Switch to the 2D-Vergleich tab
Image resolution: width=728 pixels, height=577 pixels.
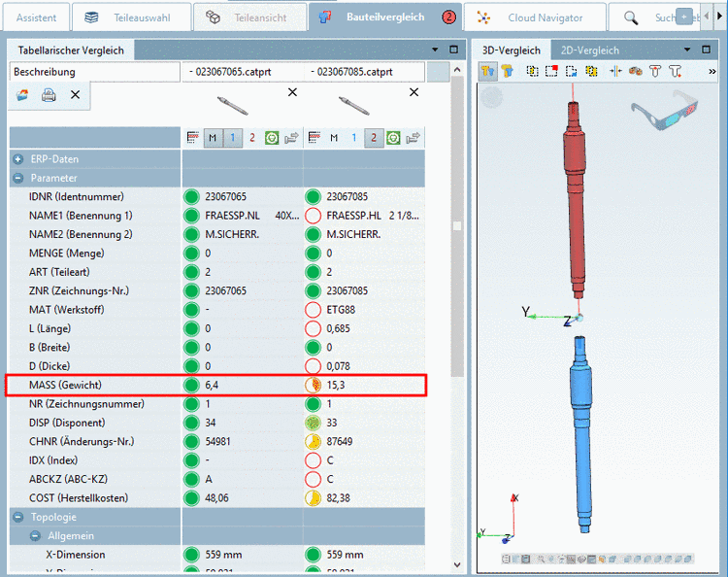click(589, 51)
